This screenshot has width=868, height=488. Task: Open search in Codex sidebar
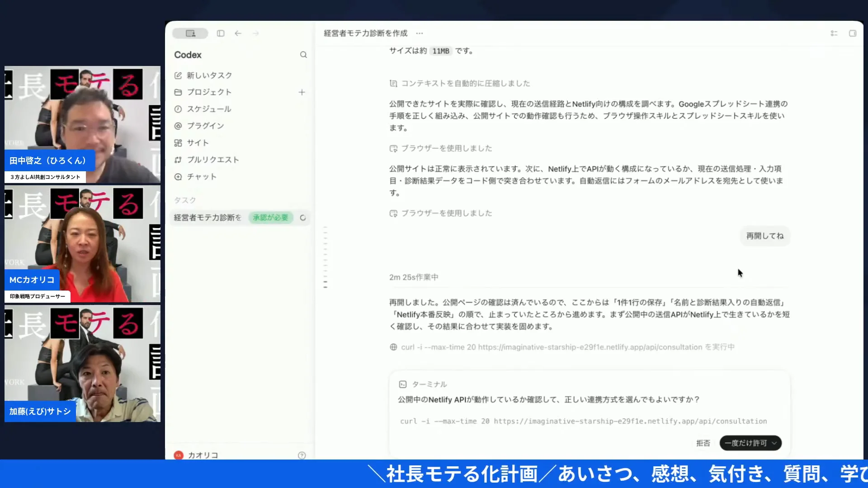[x=303, y=55]
